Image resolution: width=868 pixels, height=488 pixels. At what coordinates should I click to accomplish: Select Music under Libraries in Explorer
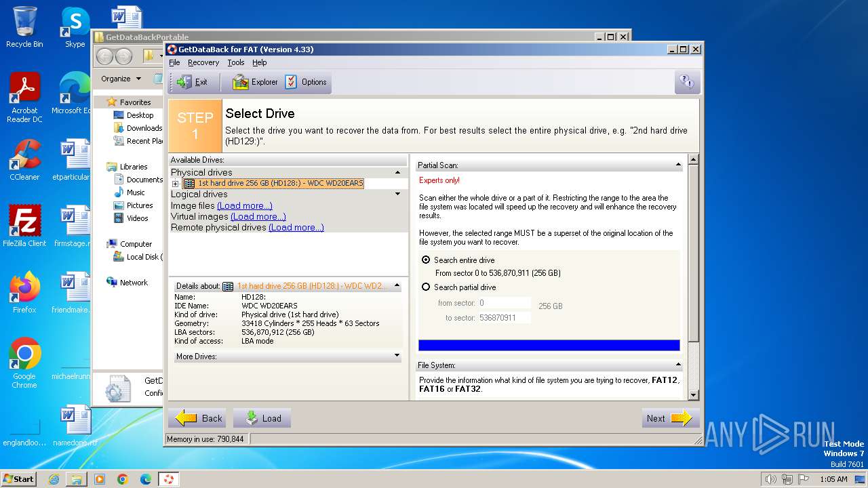[x=136, y=192]
